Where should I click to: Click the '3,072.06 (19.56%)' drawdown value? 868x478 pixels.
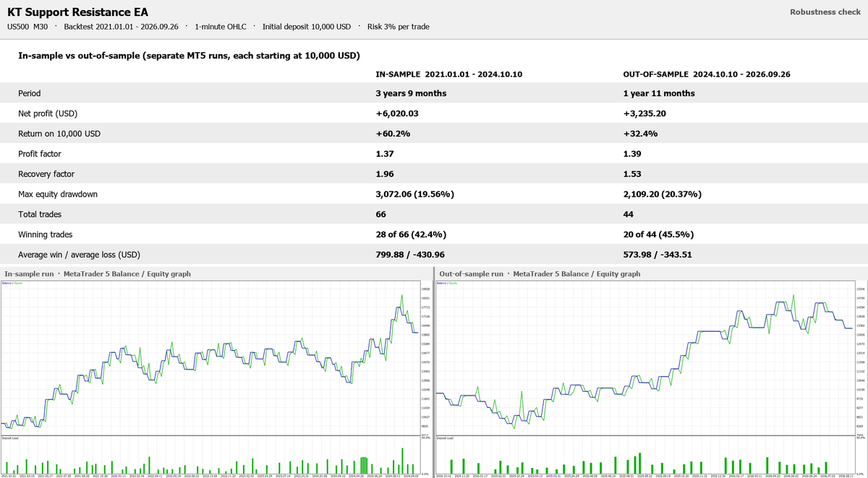(414, 195)
